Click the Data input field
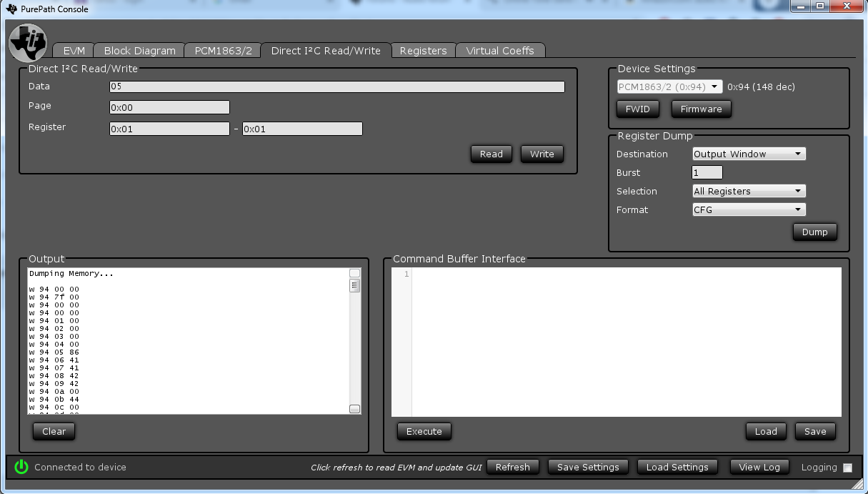 [337, 87]
